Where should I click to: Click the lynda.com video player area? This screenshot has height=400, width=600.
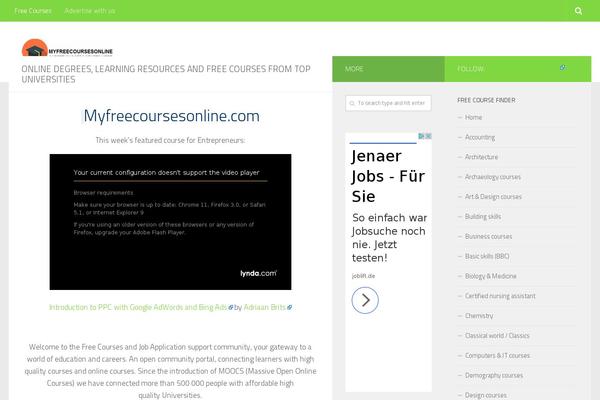coord(170,222)
